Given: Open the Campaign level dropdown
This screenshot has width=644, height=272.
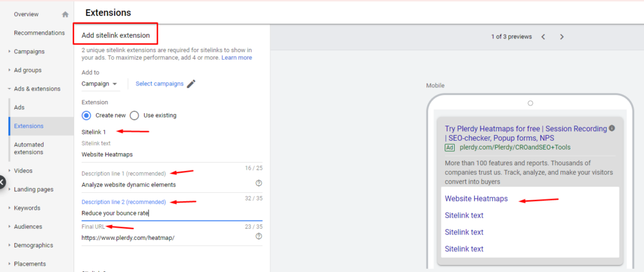Looking at the screenshot, I should (99, 84).
